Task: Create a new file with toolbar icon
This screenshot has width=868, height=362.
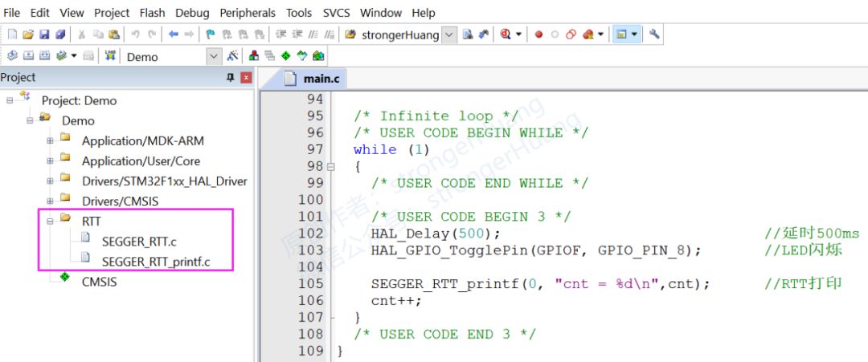Action: [x=12, y=35]
